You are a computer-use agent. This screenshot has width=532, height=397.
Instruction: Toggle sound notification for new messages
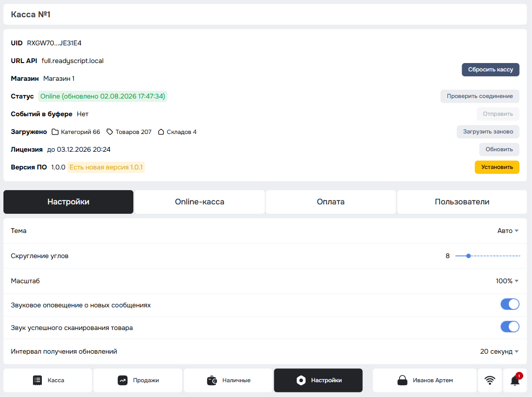(x=509, y=304)
